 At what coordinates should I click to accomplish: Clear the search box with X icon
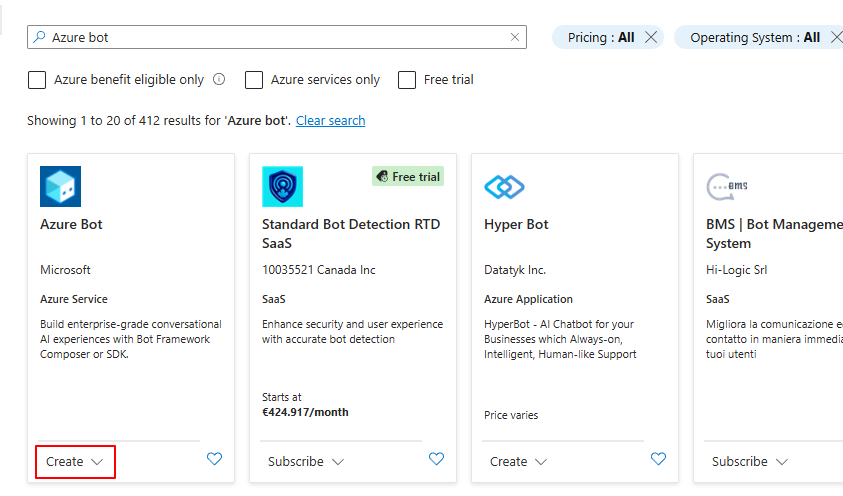515,37
